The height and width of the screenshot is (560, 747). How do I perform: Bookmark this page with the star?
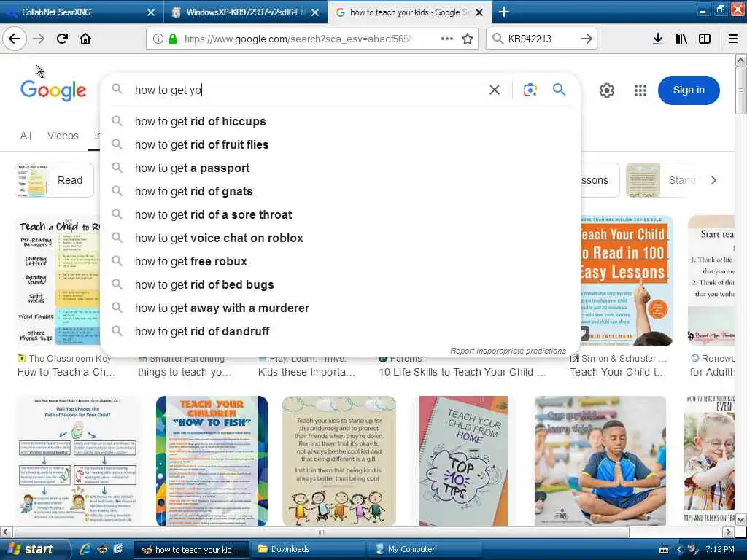(468, 39)
